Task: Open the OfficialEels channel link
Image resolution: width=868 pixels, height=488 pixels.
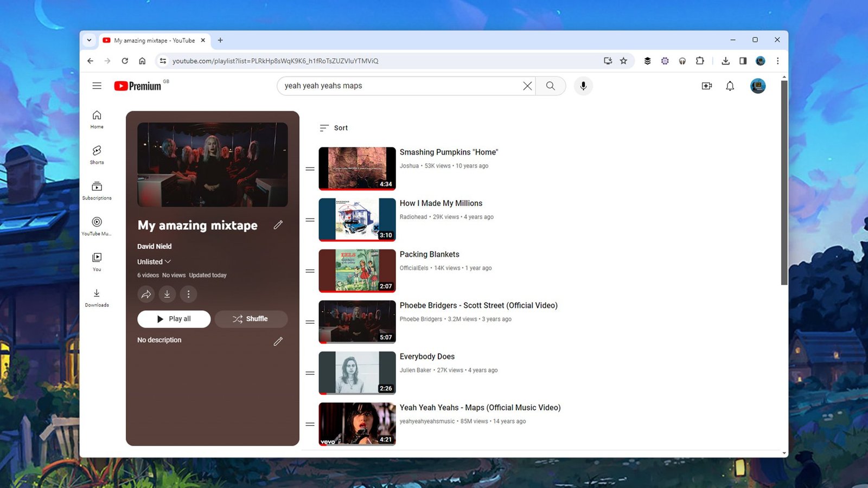Action: pos(414,268)
